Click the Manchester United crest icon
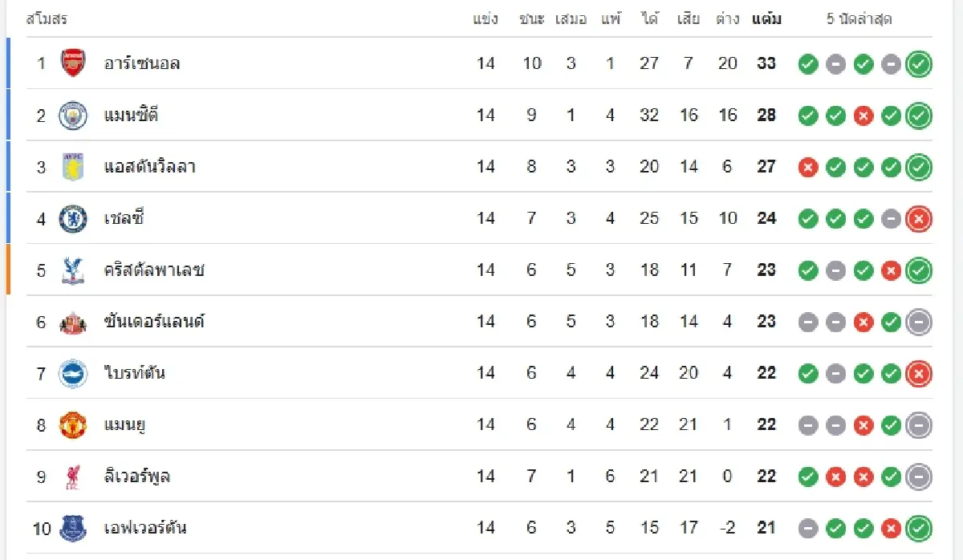 [73, 425]
